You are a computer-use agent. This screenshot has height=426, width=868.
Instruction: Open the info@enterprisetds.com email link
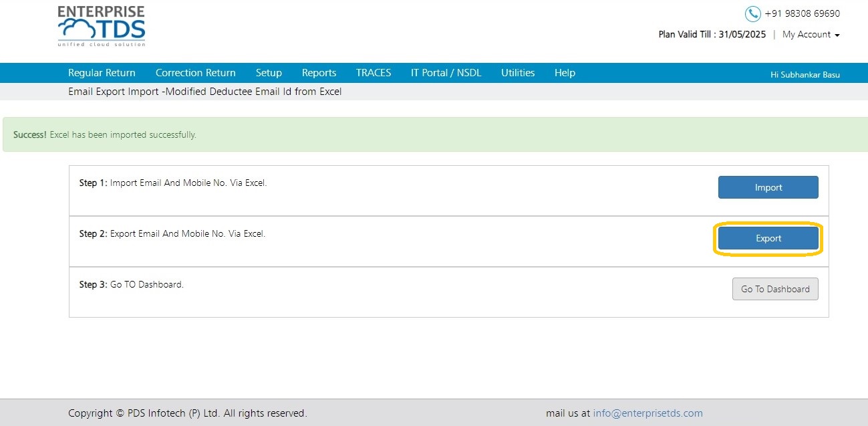tap(648, 413)
